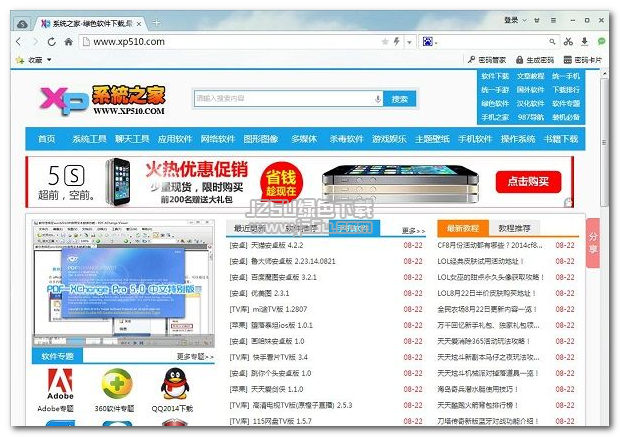Toggle the lightning speed mode icon
The image size is (620, 437).
coord(396,41)
